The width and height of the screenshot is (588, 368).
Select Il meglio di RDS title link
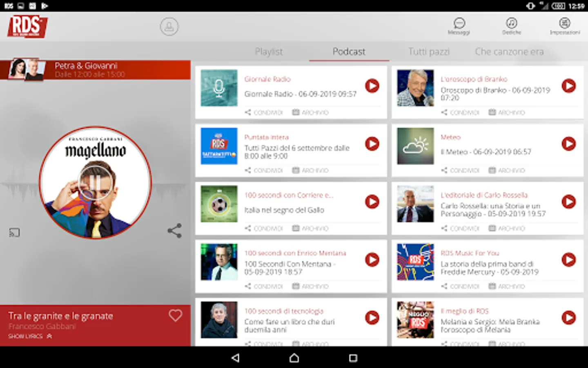[465, 311]
